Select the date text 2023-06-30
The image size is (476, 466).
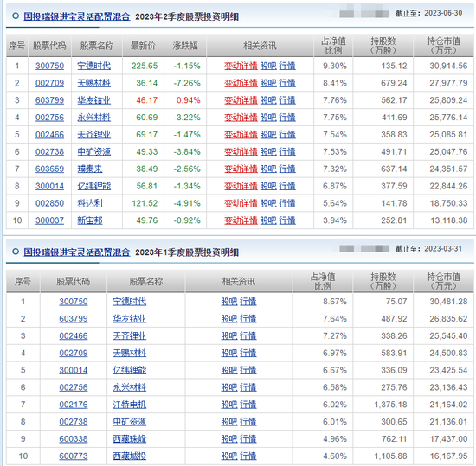(x=443, y=13)
